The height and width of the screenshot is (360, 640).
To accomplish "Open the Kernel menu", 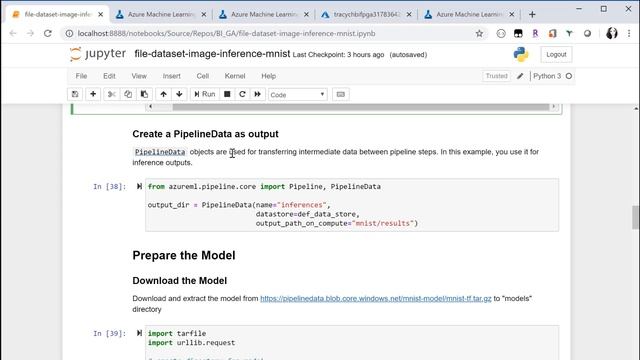I will (235, 76).
